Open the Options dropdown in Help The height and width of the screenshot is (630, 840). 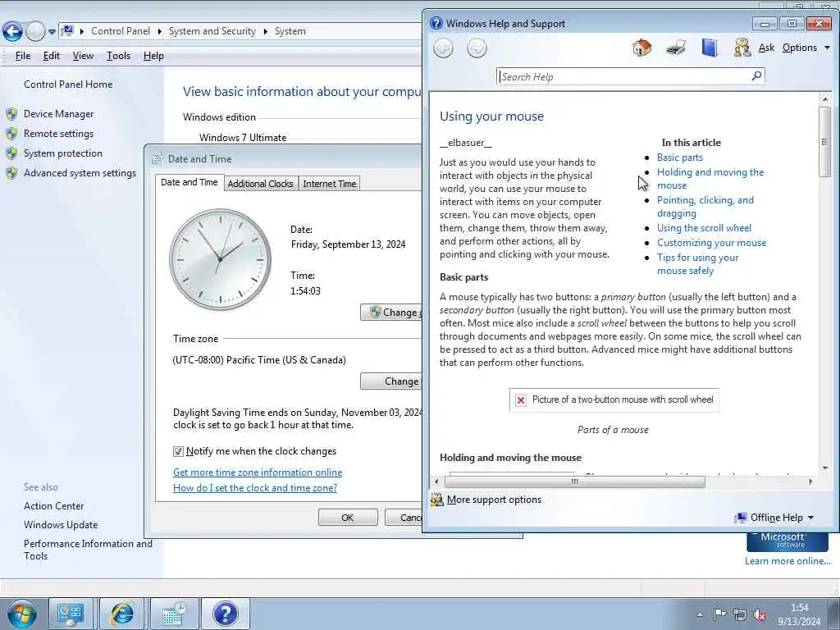[806, 48]
